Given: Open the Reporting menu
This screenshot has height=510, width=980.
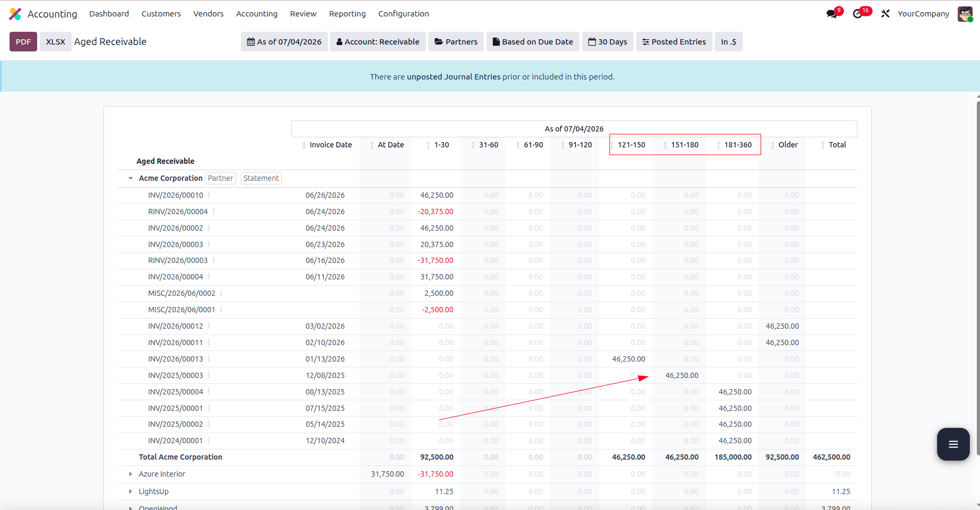Looking at the screenshot, I should pos(348,14).
